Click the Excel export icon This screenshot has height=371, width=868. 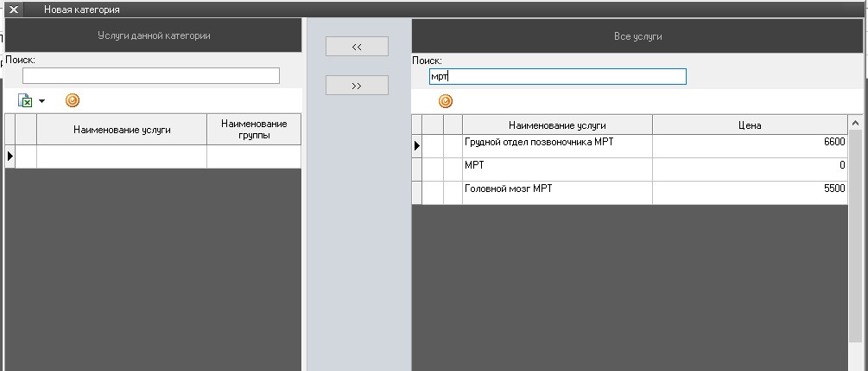26,101
